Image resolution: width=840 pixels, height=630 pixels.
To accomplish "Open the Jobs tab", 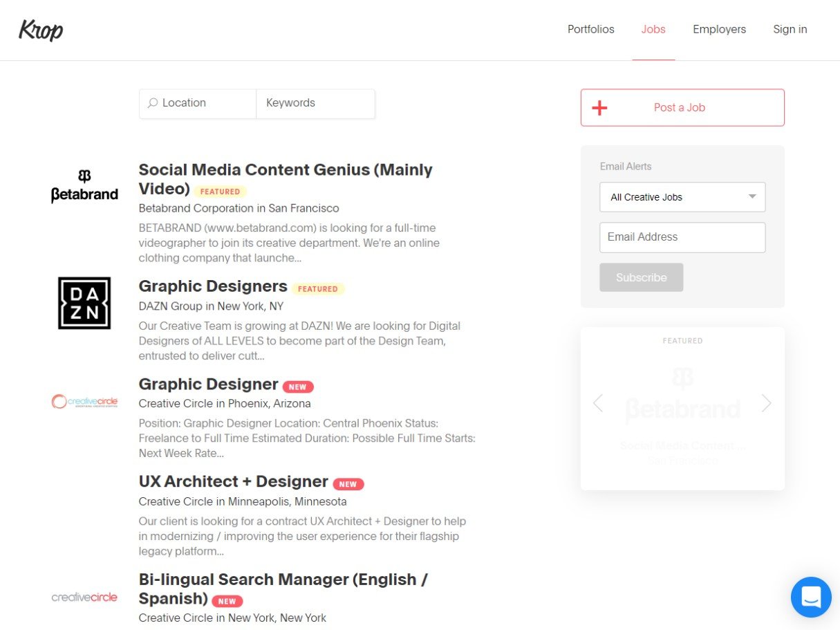I will 653,29.
